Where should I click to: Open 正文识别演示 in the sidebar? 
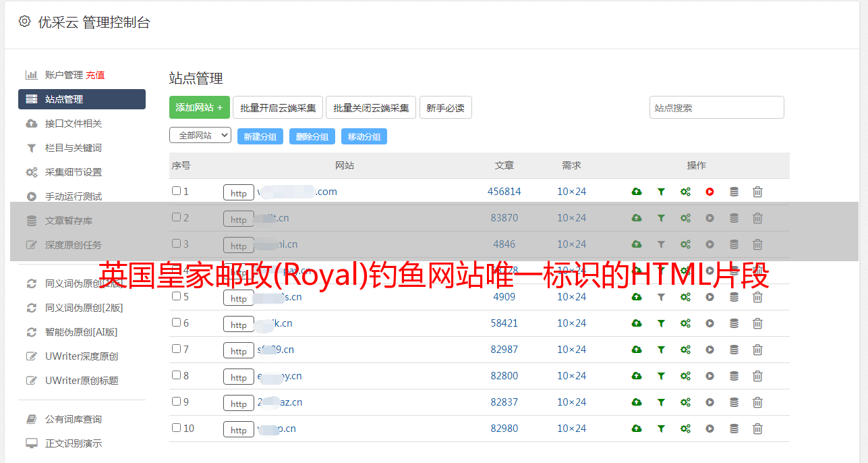74,443
